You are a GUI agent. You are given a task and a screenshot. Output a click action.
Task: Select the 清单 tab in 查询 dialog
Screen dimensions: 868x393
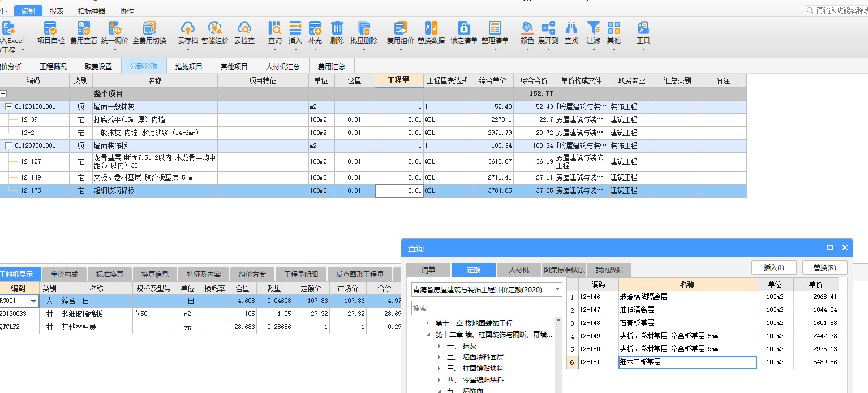click(x=428, y=270)
